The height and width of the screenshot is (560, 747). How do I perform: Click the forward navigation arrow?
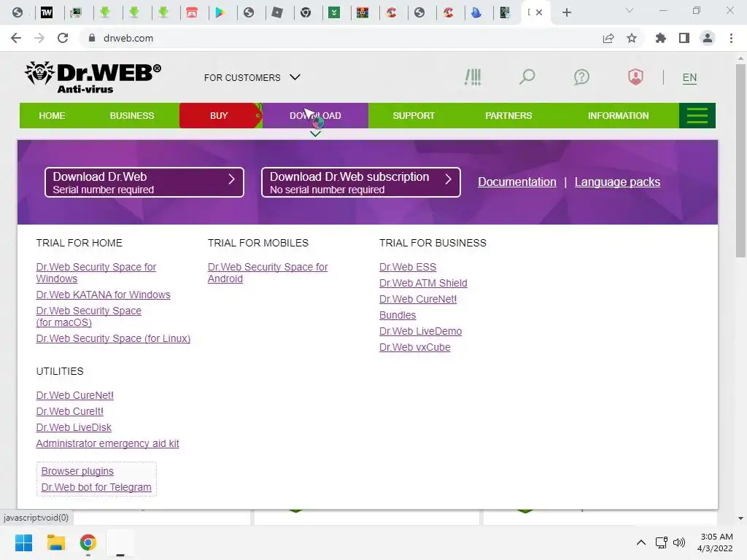click(39, 38)
